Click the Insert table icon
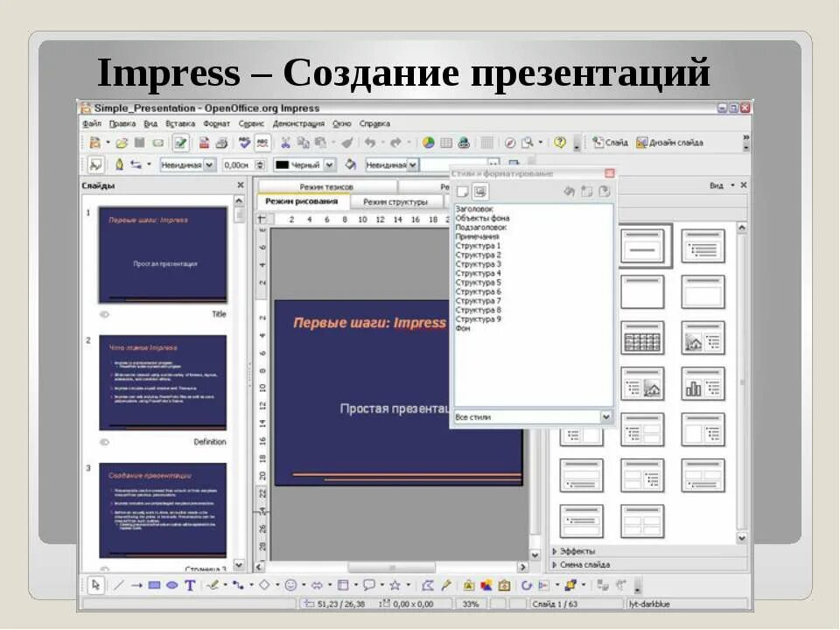 coord(445,143)
